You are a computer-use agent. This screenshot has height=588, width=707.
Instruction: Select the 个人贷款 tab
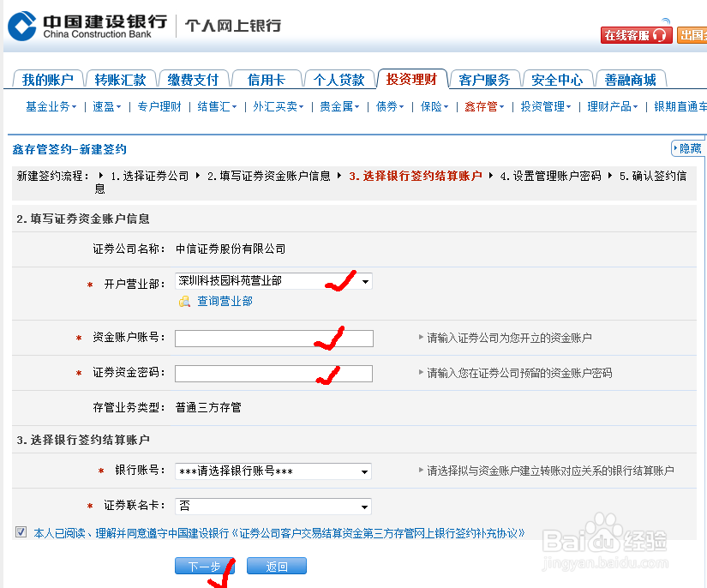339,80
